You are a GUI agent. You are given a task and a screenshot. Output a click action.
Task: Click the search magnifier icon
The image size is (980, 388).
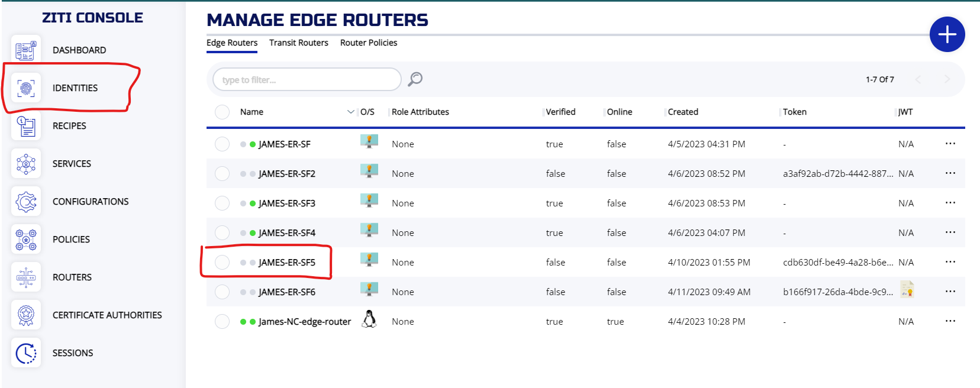pos(415,79)
